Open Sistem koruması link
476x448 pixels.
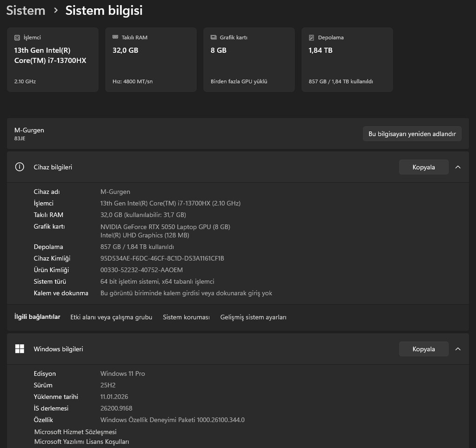(186, 317)
